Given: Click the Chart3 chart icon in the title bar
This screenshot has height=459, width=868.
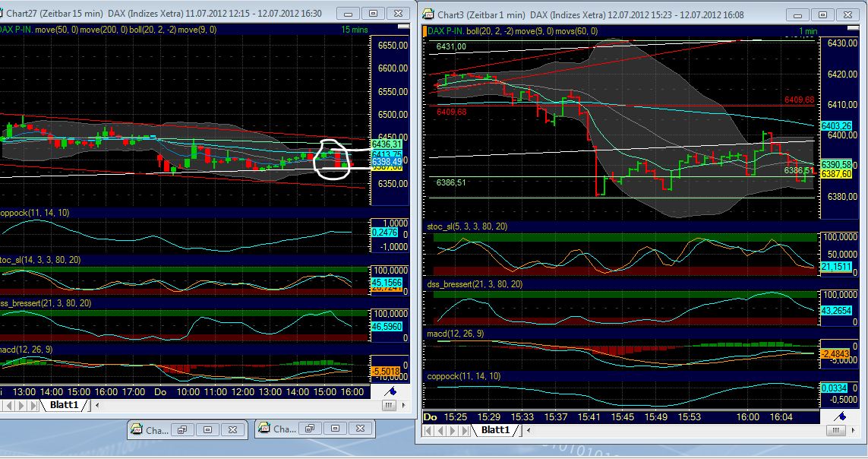Looking at the screenshot, I should click(x=428, y=14).
